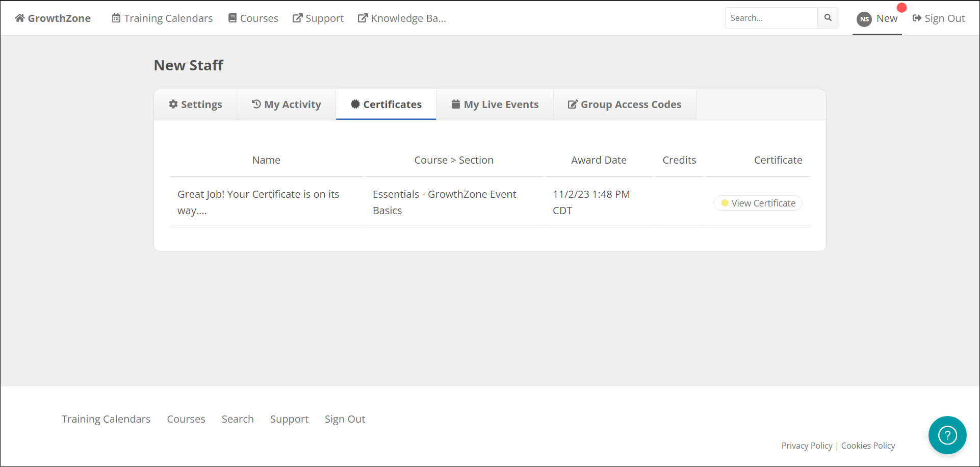980x467 pixels.
Task: Switch to the My Activity tab
Action: click(x=287, y=105)
